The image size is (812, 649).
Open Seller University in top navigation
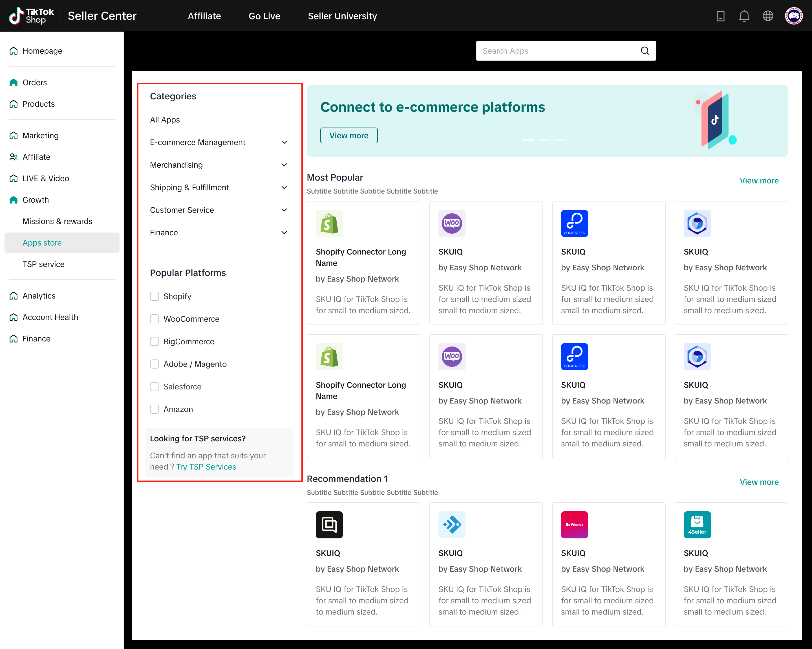[x=342, y=16]
